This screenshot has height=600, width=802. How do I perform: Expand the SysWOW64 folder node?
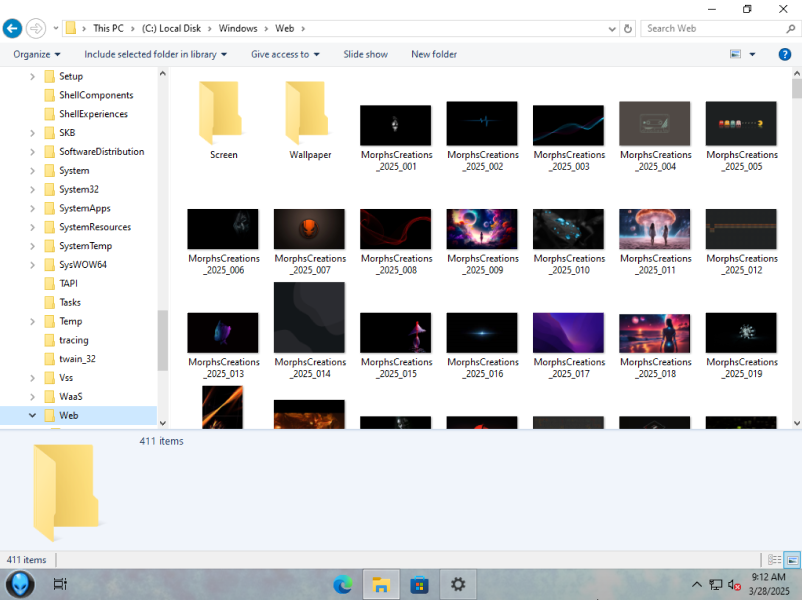click(x=33, y=265)
